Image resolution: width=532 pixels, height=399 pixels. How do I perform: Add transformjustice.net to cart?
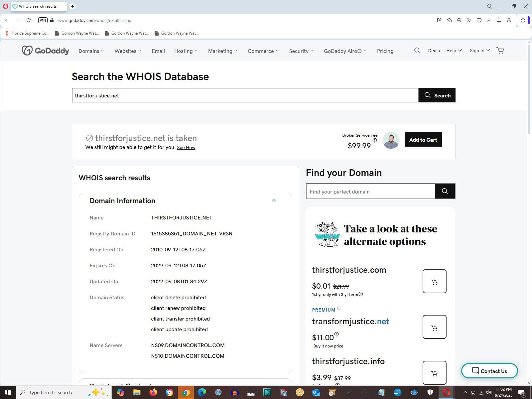[x=434, y=327]
